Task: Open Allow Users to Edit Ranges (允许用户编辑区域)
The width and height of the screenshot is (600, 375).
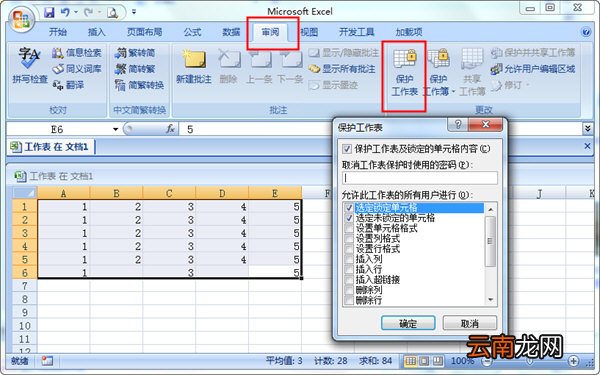Action: pyautogui.click(x=533, y=69)
